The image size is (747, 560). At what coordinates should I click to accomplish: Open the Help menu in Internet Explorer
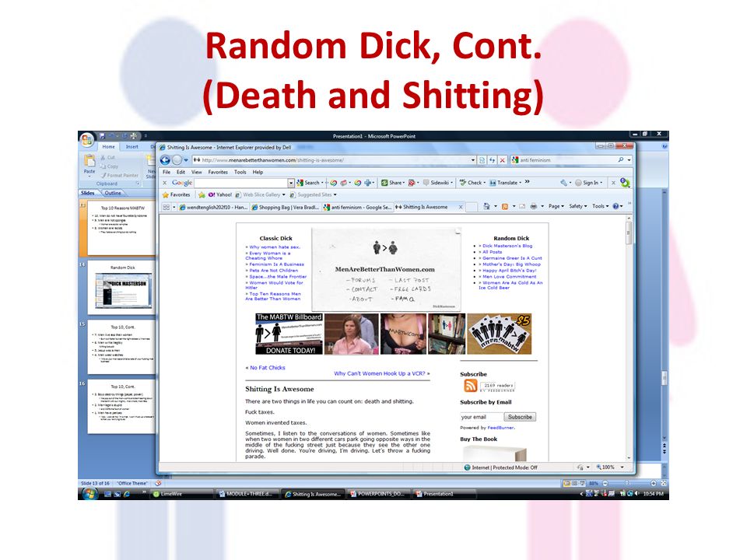(258, 173)
